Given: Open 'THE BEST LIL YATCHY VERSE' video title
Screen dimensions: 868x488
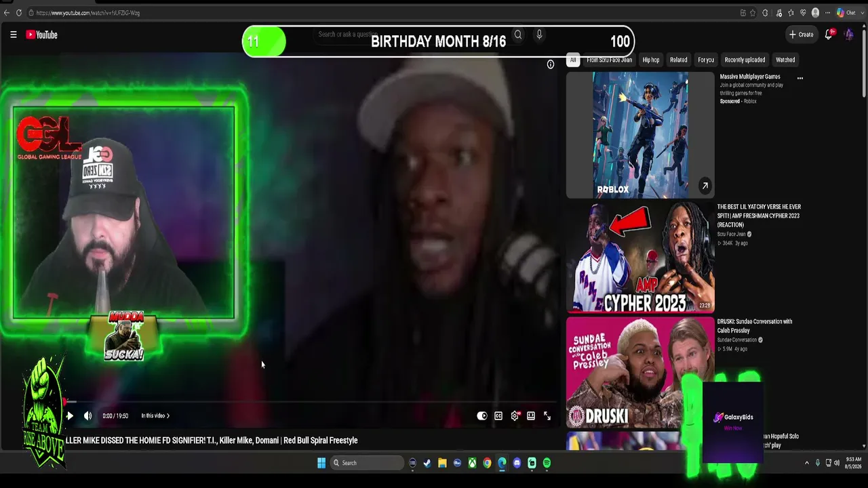Looking at the screenshot, I should click(x=759, y=216).
